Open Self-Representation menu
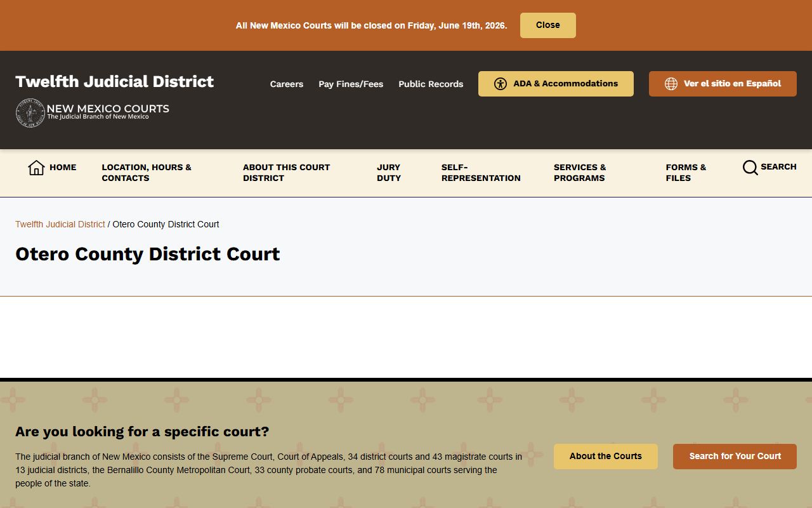This screenshot has height=508, width=812. click(x=481, y=173)
